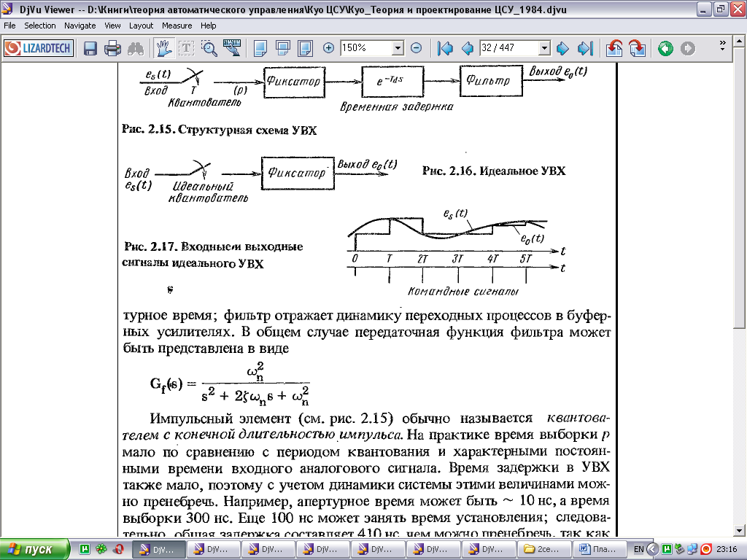Print the document using the printer icon
747x560 pixels.
[113, 48]
